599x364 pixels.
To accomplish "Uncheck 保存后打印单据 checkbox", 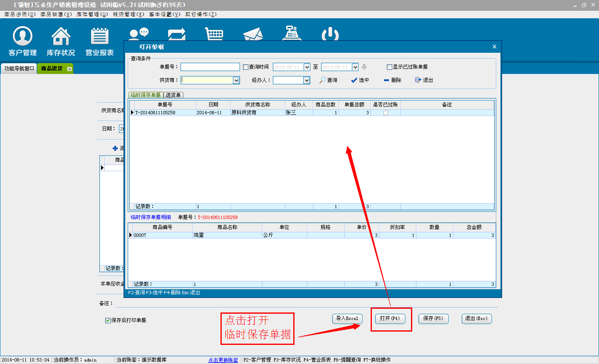I will pos(108,320).
